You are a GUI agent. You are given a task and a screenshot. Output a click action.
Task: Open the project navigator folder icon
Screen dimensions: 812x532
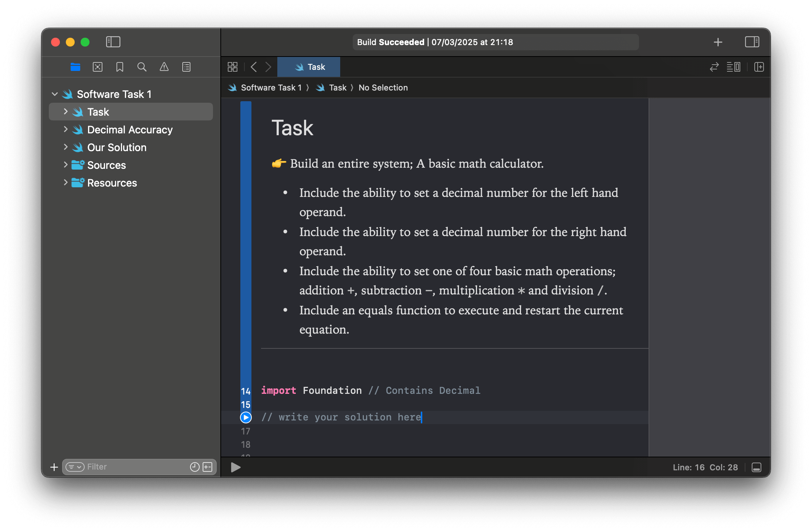click(75, 67)
